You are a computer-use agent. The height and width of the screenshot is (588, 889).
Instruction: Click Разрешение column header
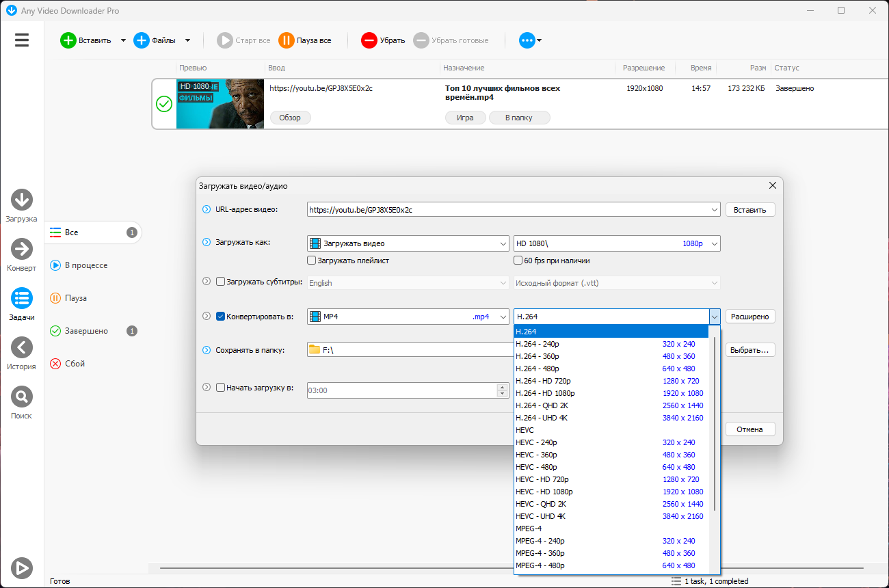pos(643,68)
